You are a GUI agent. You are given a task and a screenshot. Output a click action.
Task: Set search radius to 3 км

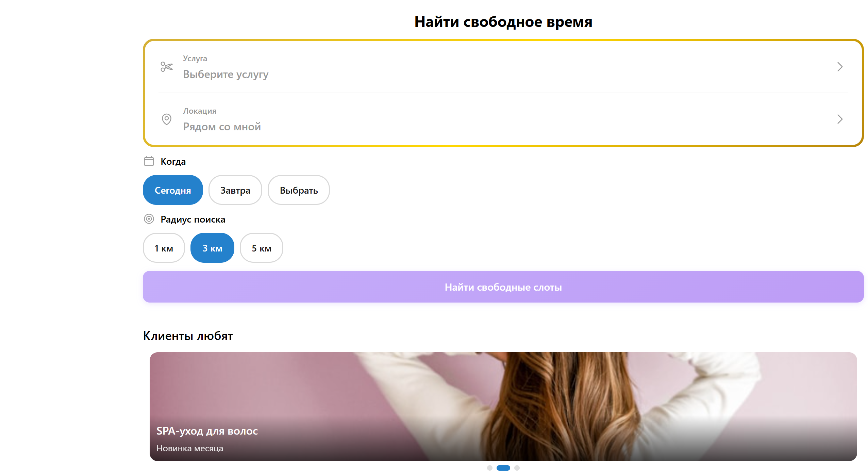tap(212, 248)
